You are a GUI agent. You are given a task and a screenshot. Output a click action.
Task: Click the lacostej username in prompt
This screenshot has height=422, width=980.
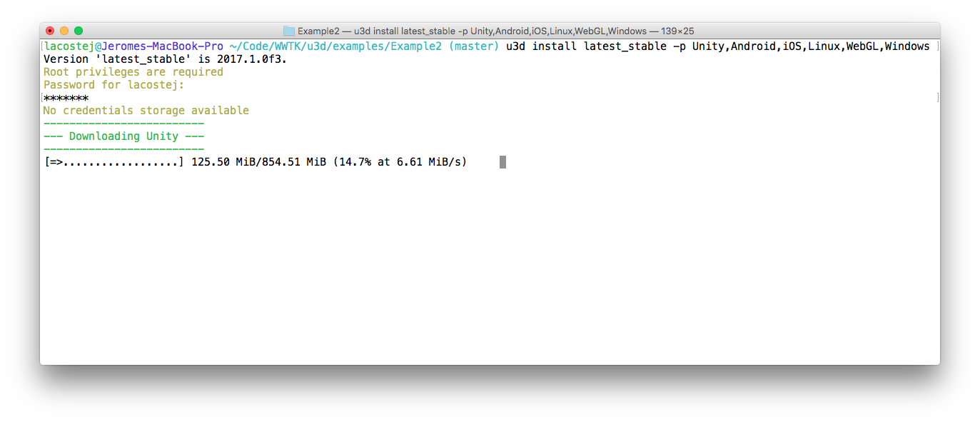[69, 46]
